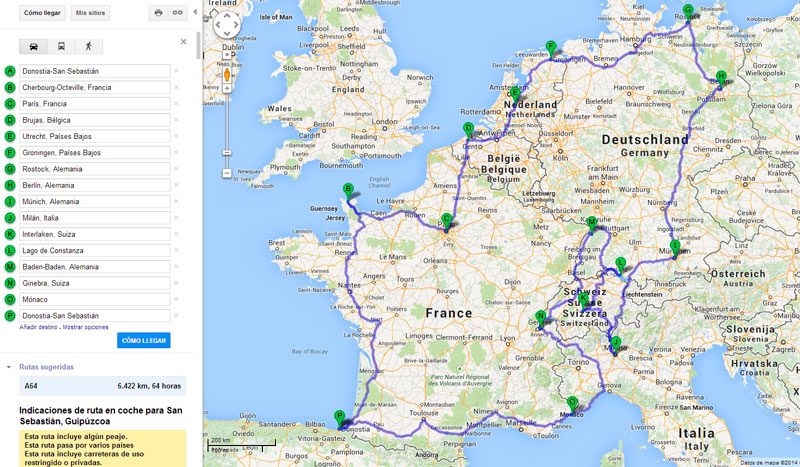Click map marker L at Lake Constance
800x467 pixels.
(620, 265)
